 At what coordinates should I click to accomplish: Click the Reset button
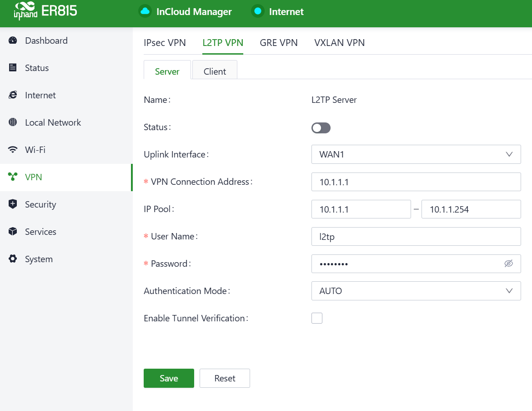(x=225, y=378)
